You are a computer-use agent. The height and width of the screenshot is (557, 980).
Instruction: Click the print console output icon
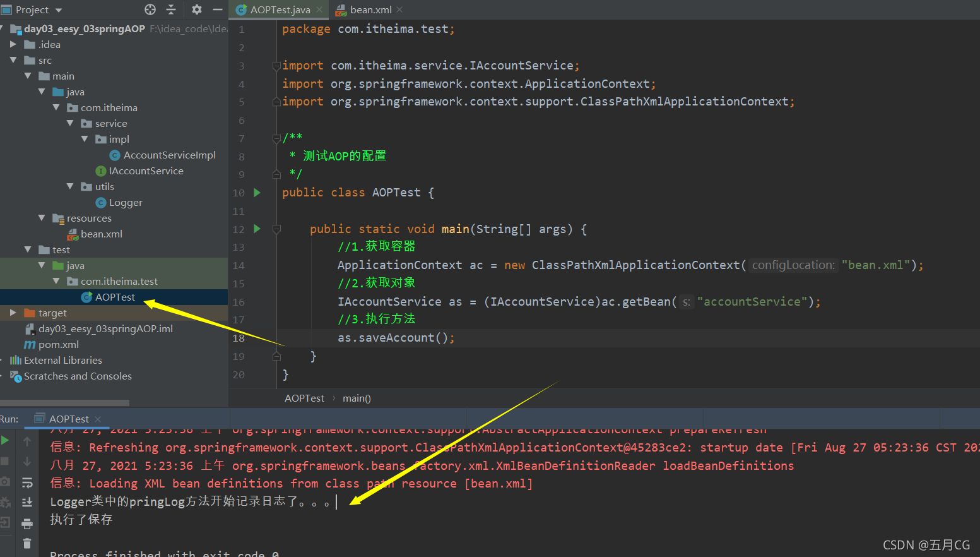coord(27,523)
